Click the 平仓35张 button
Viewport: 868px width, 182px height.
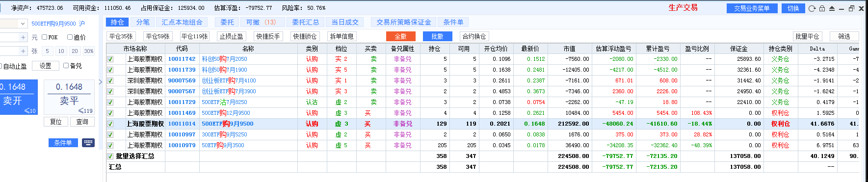(121, 36)
